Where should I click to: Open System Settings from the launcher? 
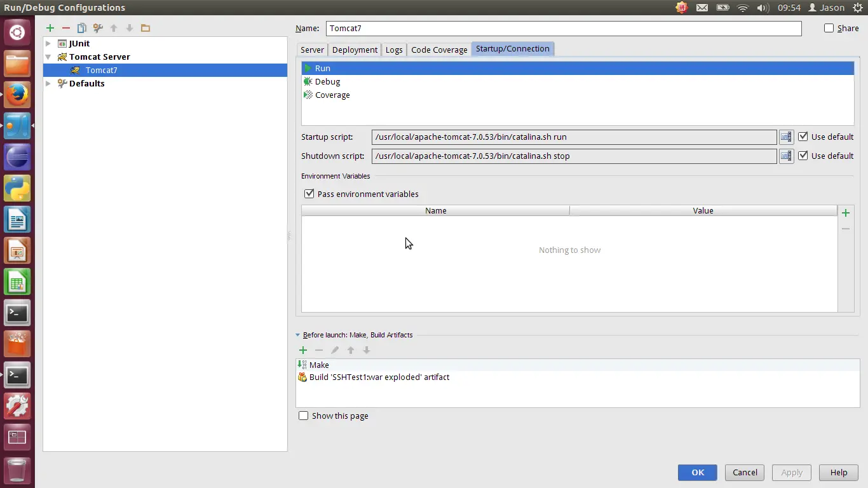[x=17, y=406]
